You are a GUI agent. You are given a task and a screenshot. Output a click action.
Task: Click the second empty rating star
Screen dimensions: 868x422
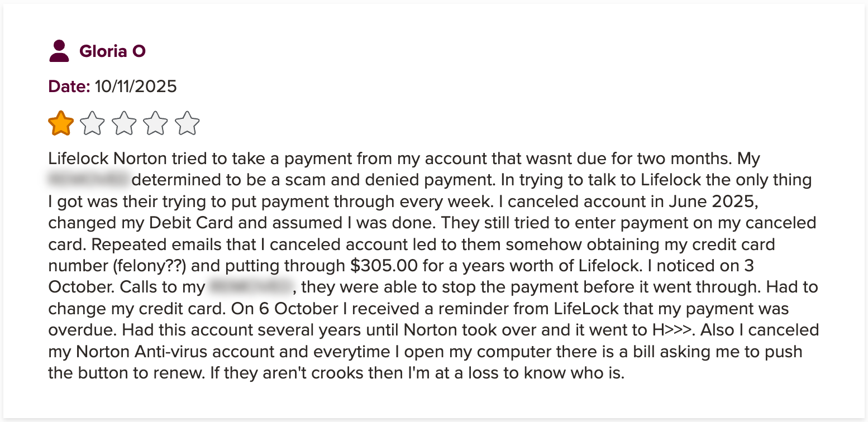(x=92, y=123)
